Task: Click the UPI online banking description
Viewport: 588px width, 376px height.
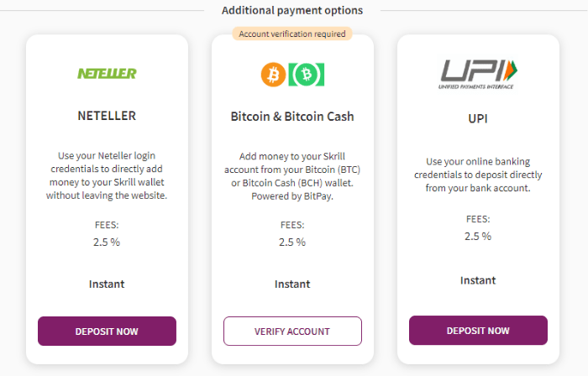Action: 478,175
